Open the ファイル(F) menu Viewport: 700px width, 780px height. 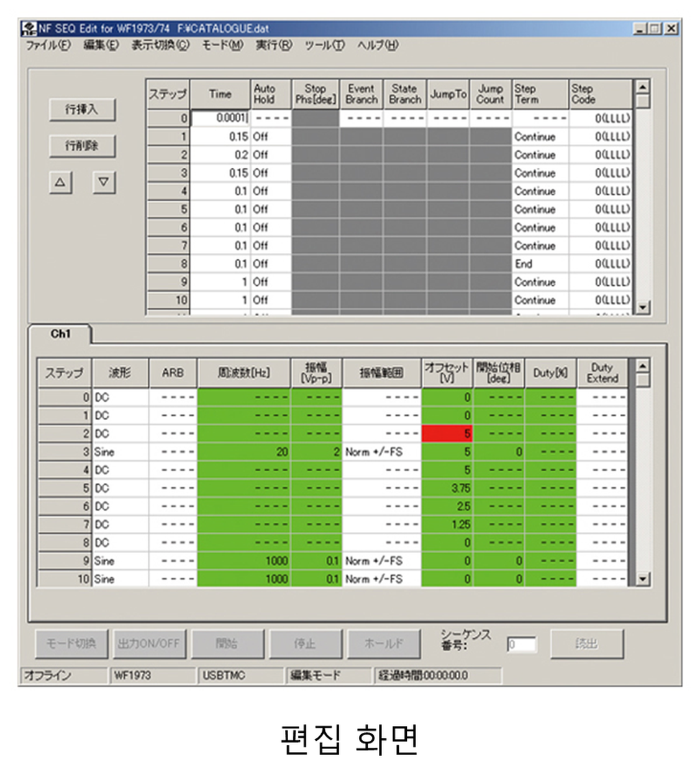(48, 45)
